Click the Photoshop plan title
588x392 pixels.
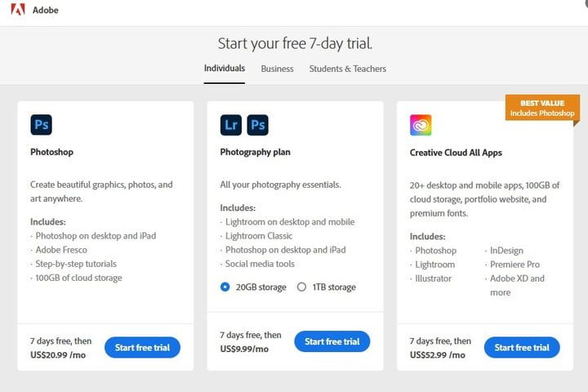51,152
